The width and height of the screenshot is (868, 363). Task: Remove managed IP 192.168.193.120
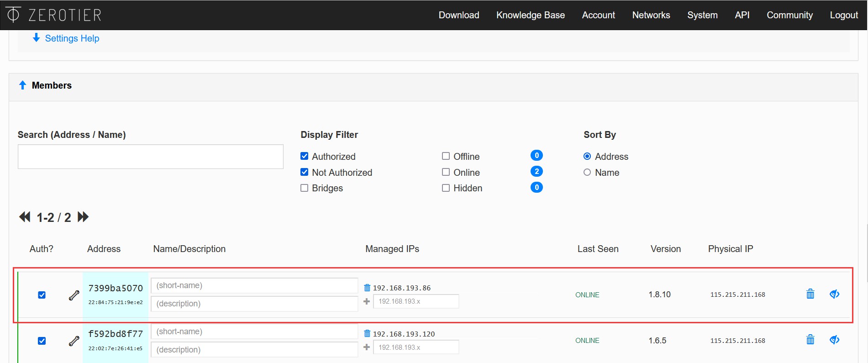(x=367, y=334)
